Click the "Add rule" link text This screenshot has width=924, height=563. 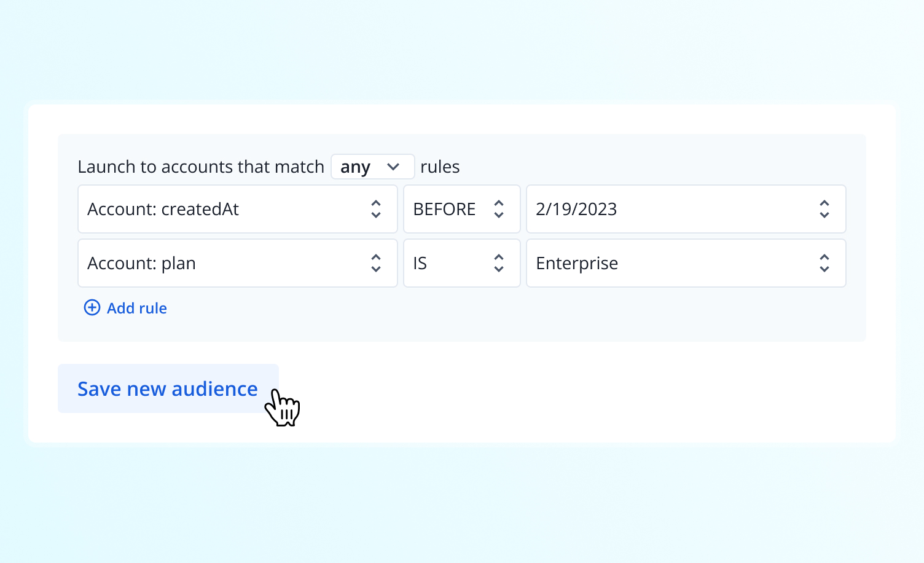pos(137,308)
